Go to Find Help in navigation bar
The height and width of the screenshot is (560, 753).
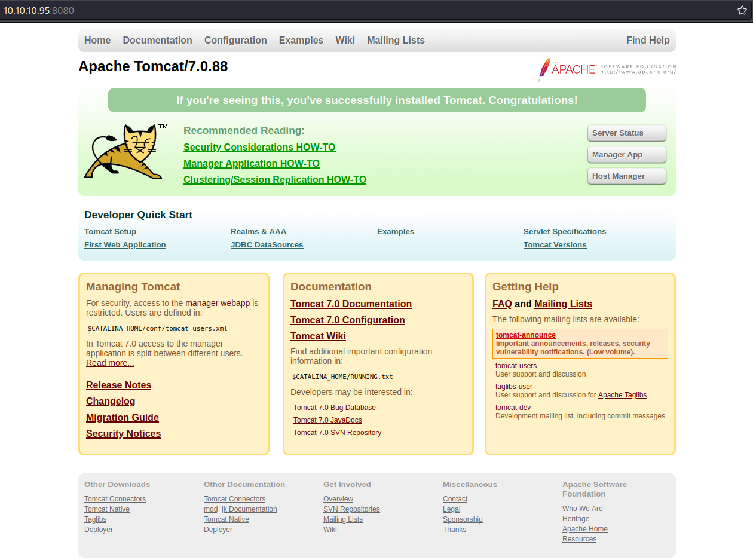point(647,41)
